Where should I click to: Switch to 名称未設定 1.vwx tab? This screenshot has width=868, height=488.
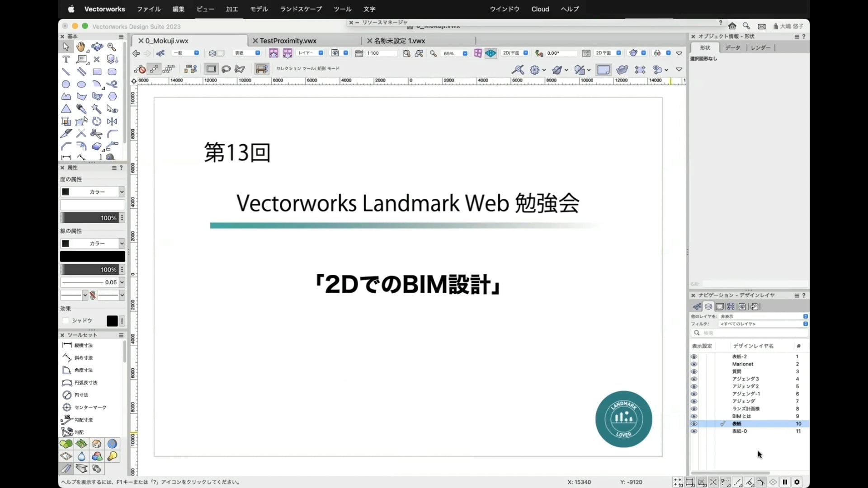click(x=400, y=41)
